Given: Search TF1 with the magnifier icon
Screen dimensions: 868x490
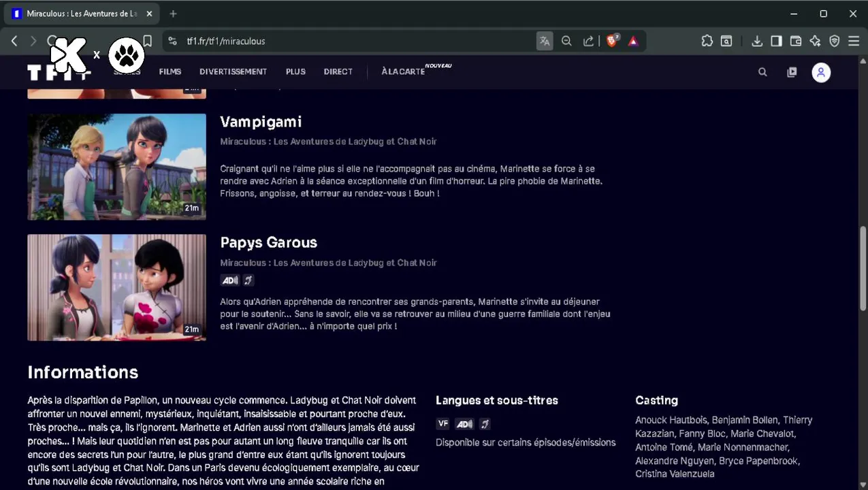Looking at the screenshot, I should 762,72.
